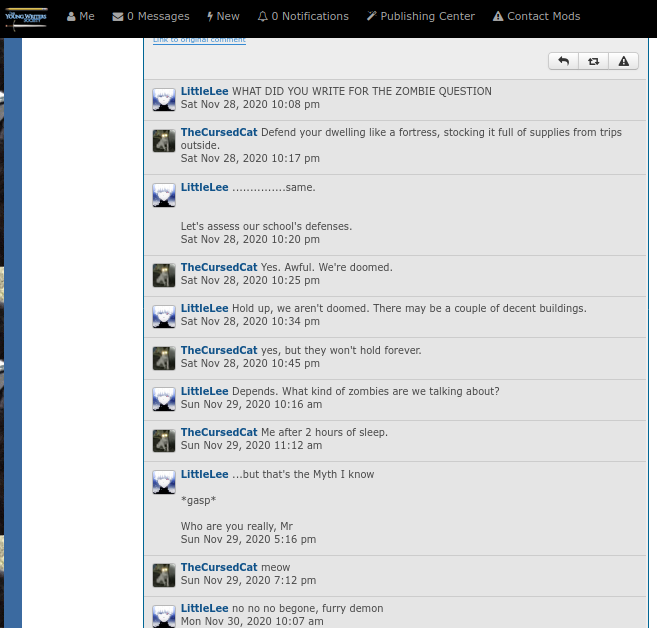View 0 Notifications bell
This screenshot has height=628, width=657.
(x=303, y=16)
